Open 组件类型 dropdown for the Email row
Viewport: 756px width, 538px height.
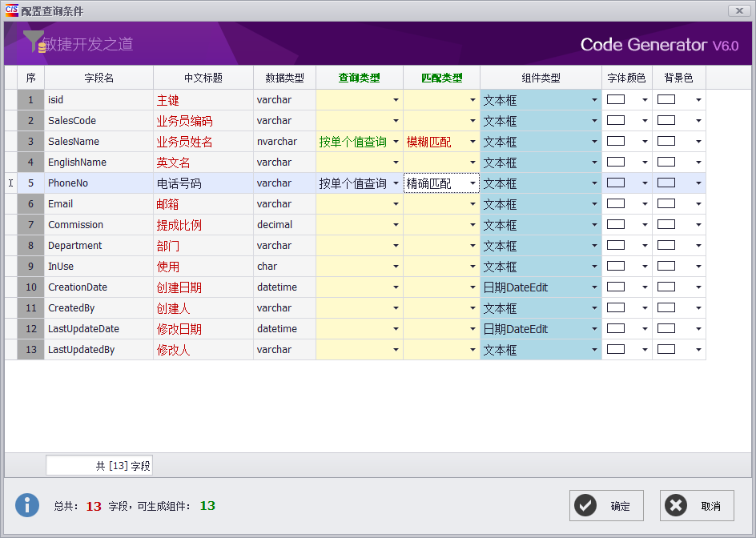pos(594,204)
